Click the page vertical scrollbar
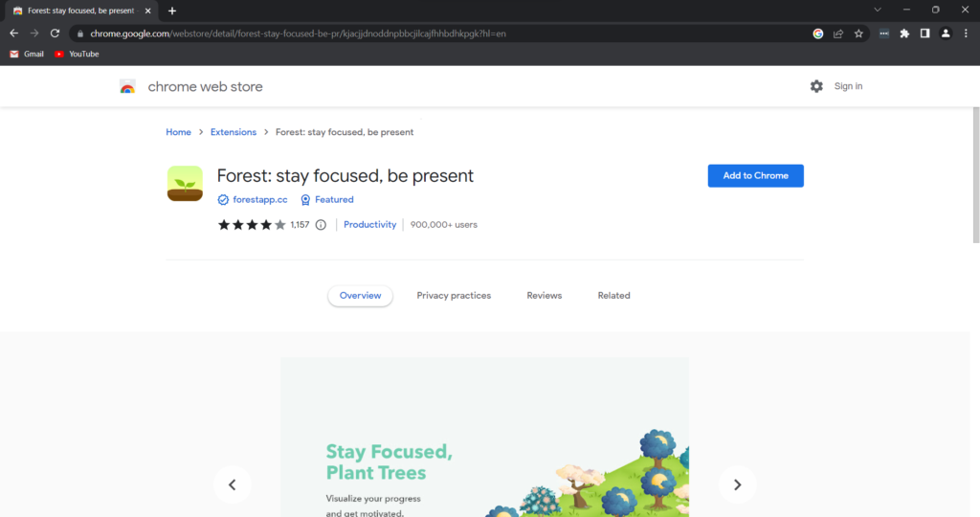980x517 pixels. (975, 175)
